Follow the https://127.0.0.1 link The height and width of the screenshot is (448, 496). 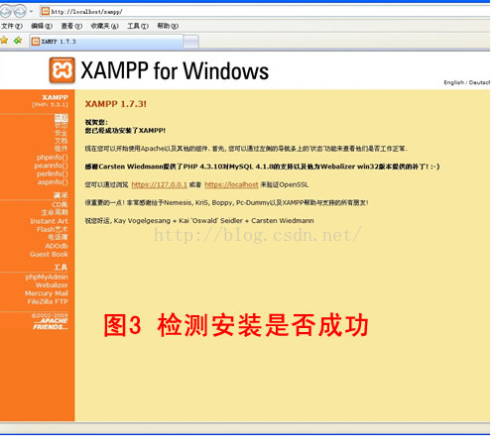click(x=159, y=184)
